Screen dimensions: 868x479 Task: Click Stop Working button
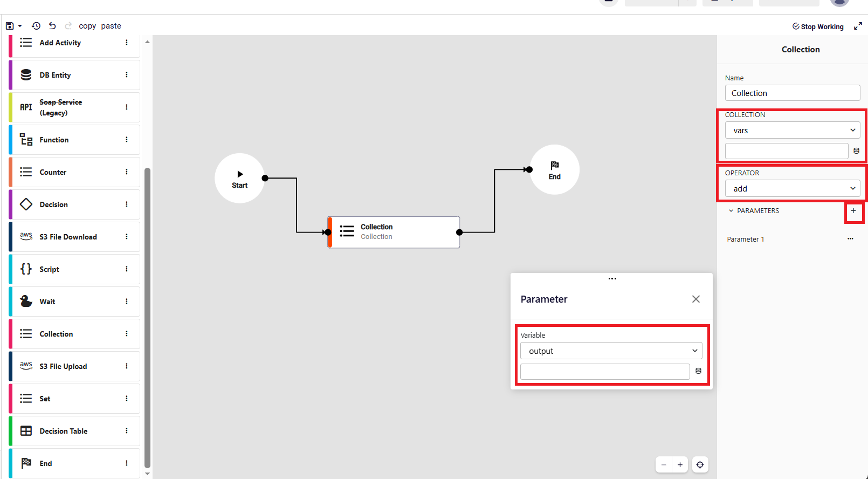click(818, 26)
